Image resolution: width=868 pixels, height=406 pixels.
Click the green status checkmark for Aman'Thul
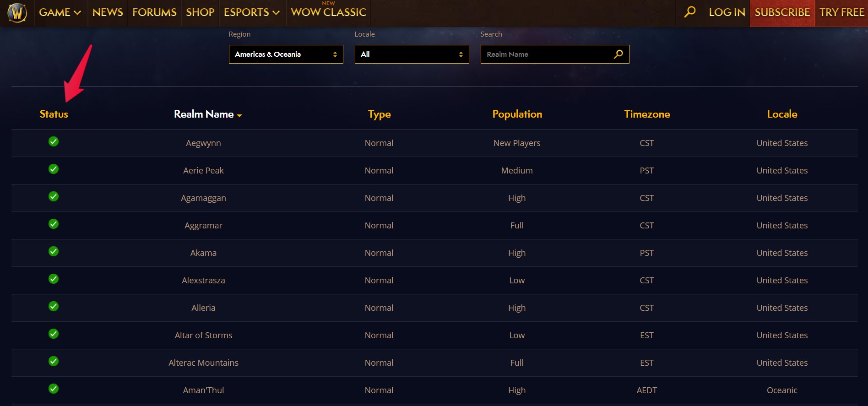pyautogui.click(x=54, y=389)
